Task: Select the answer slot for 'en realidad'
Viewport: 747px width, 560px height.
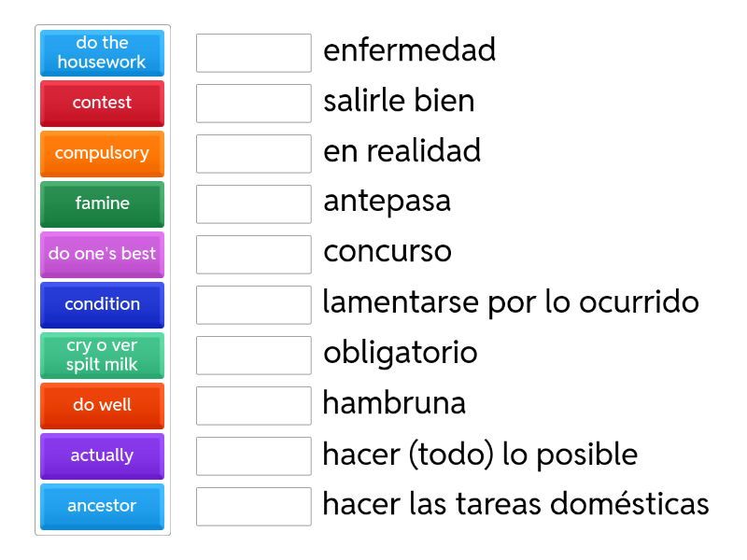Action: pos(253,153)
